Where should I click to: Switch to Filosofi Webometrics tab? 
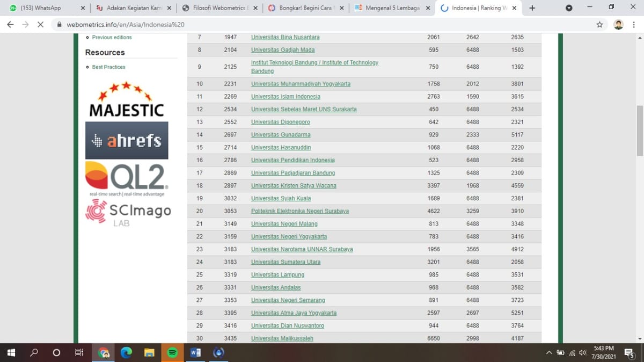(x=218, y=8)
